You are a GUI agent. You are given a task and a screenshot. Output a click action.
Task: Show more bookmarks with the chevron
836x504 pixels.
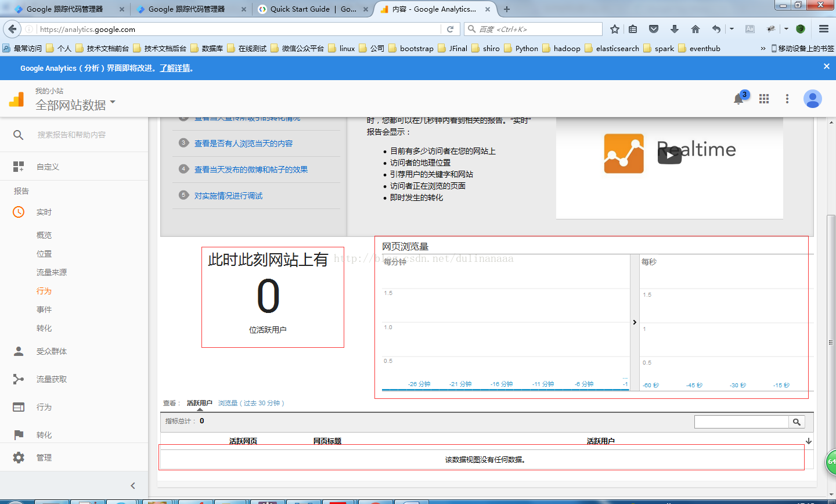(763, 49)
